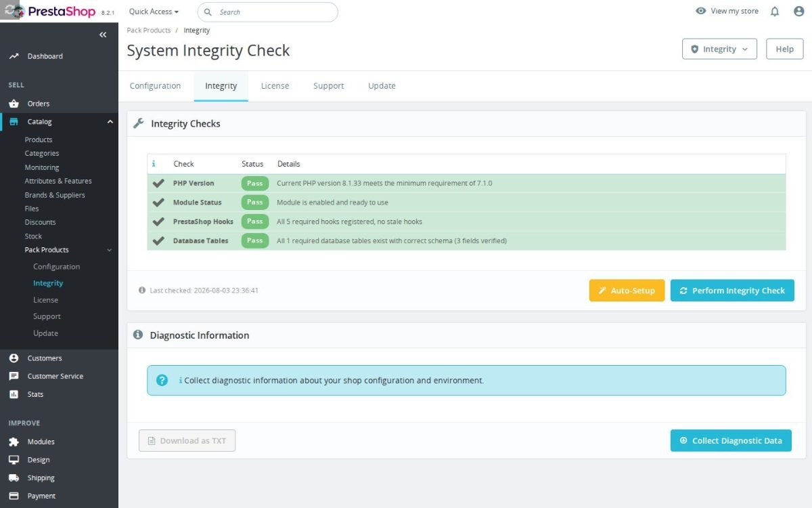
Task: Open the Quick Access dropdown
Action: pos(154,12)
